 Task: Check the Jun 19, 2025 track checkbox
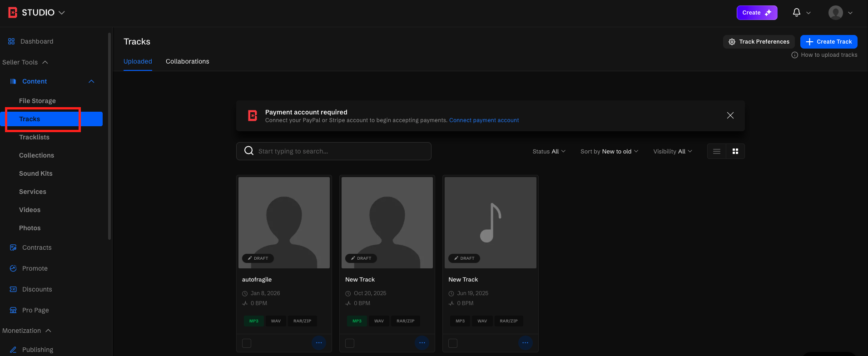pos(453,343)
